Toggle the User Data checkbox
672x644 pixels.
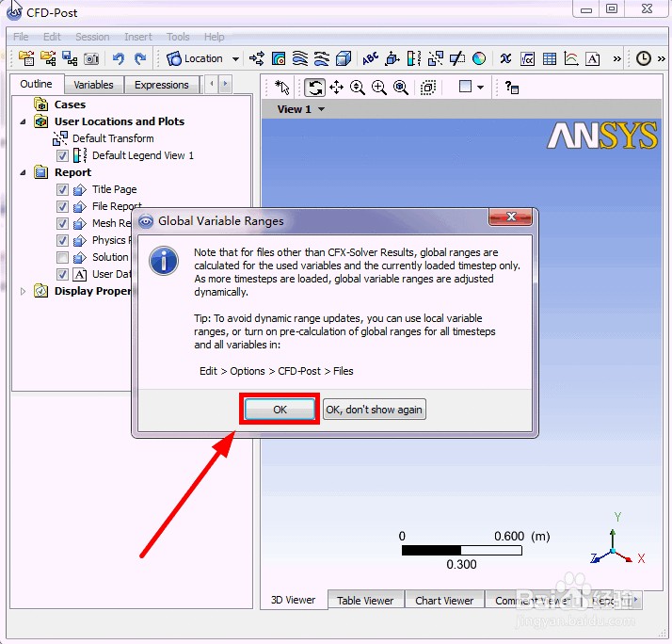[x=62, y=274]
